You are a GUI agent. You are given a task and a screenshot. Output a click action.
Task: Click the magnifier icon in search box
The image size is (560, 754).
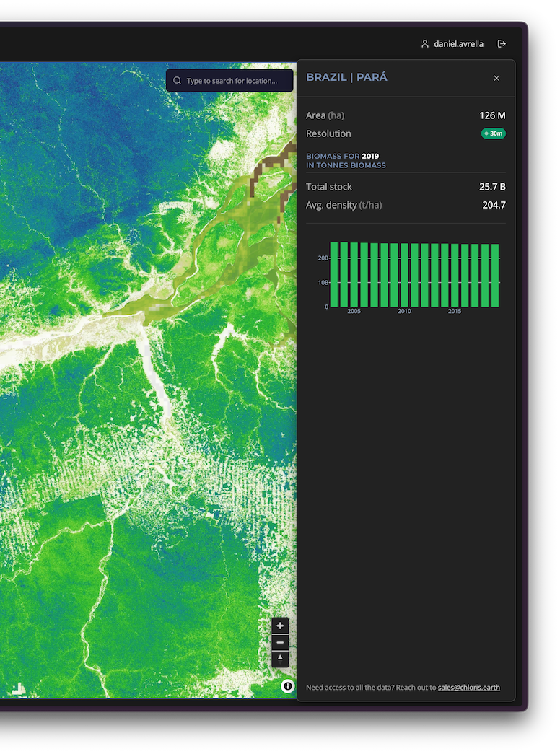[x=178, y=81]
